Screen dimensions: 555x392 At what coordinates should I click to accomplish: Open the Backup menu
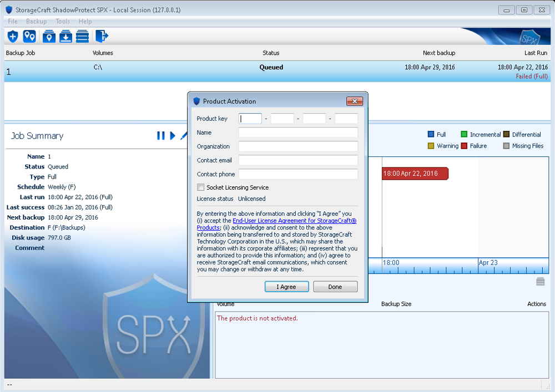[37, 21]
